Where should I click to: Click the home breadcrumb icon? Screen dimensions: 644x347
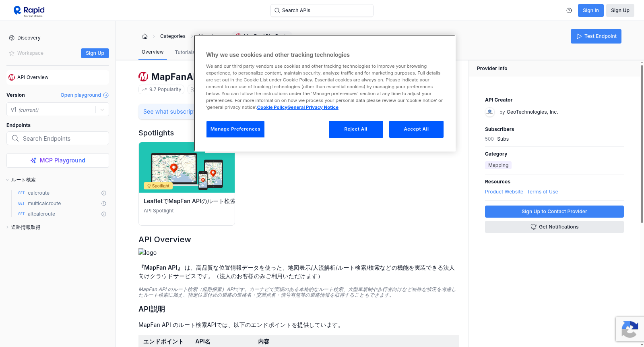coord(145,36)
